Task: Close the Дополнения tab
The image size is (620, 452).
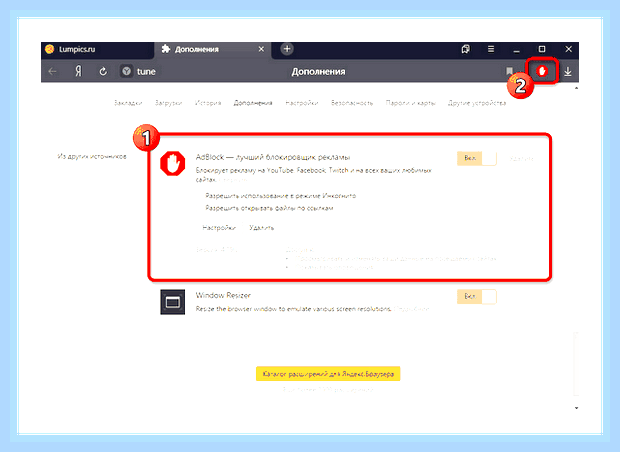Action: tap(261, 49)
